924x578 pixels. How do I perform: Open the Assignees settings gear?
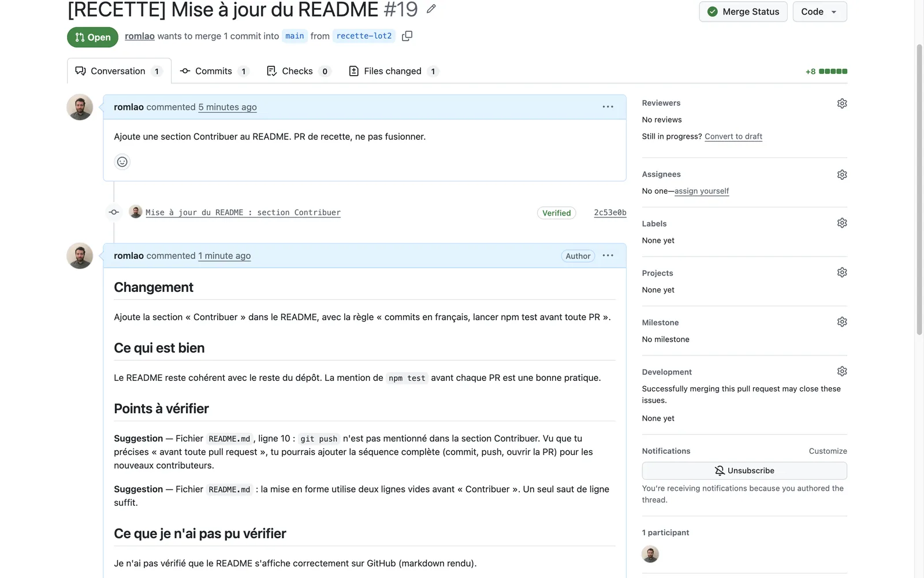842,175
